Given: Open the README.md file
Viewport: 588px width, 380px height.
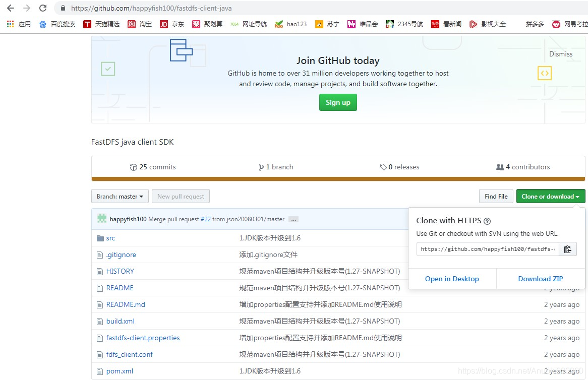Looking at the screenshot, I should point(126,305).
